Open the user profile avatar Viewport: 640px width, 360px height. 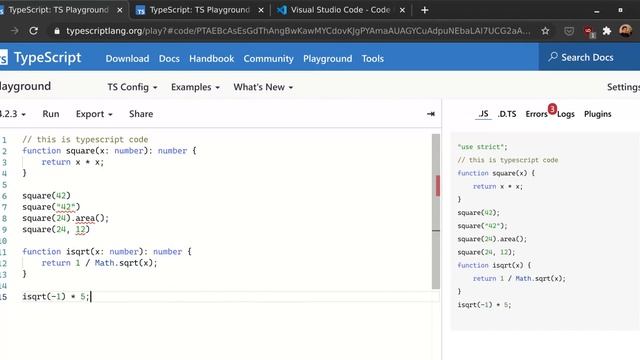pos(625,31)
